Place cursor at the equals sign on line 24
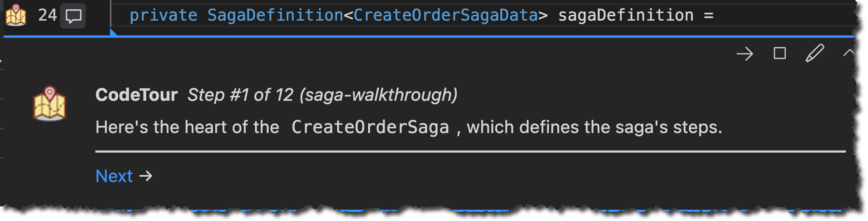Viewport: 868px width, 221px height. coord(709,16)
